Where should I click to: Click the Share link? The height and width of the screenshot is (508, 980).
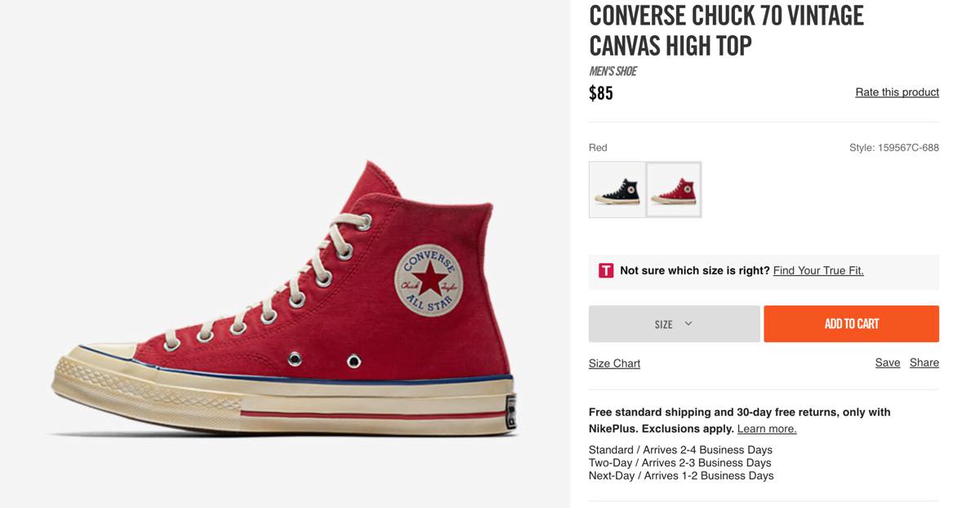pyautogui.click(x=924, y=363)
